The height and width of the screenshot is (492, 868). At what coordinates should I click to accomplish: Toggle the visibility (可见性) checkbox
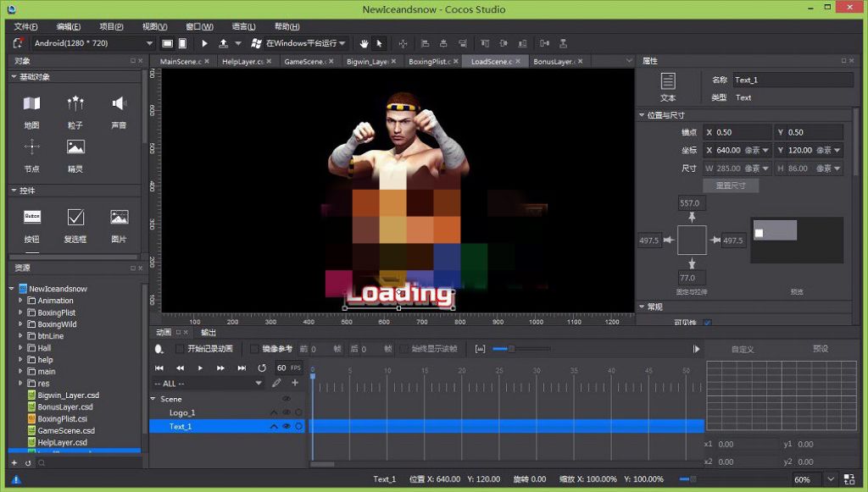tap(707, 323)
